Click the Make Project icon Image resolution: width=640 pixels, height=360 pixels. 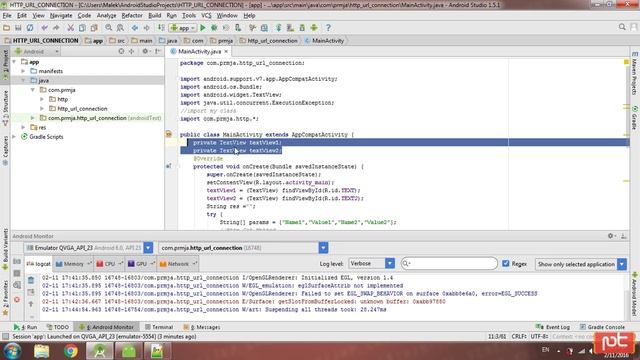[161, 28]
